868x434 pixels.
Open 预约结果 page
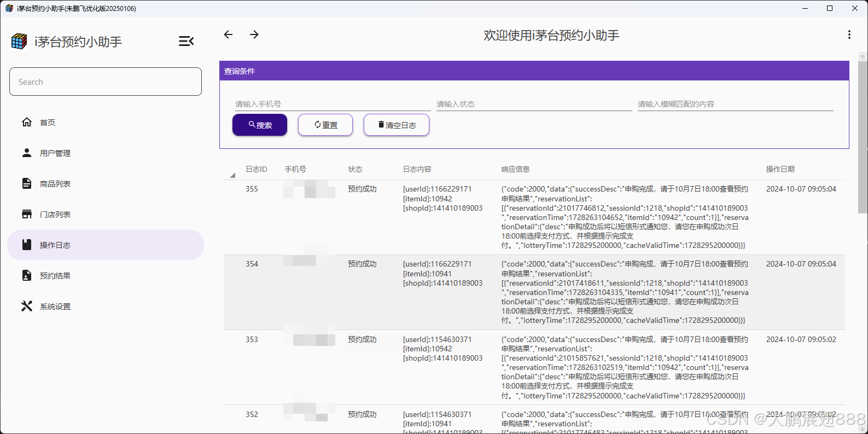[106, 275]
